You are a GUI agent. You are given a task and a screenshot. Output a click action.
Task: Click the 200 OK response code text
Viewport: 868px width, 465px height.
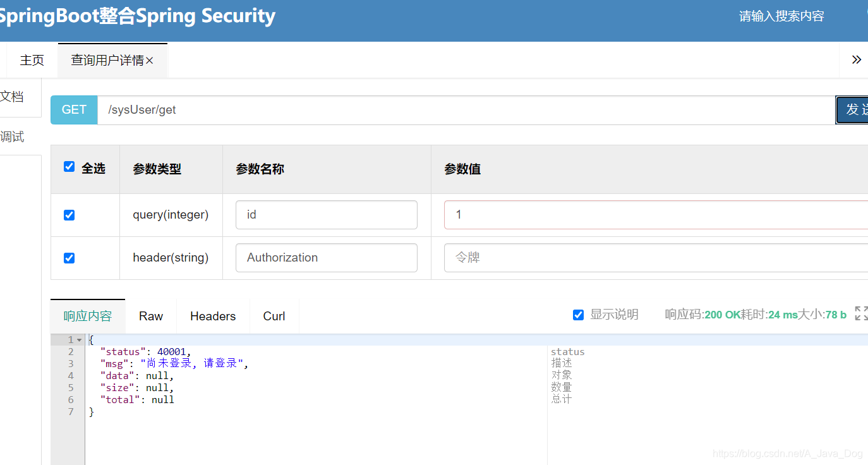coord(722,315)
